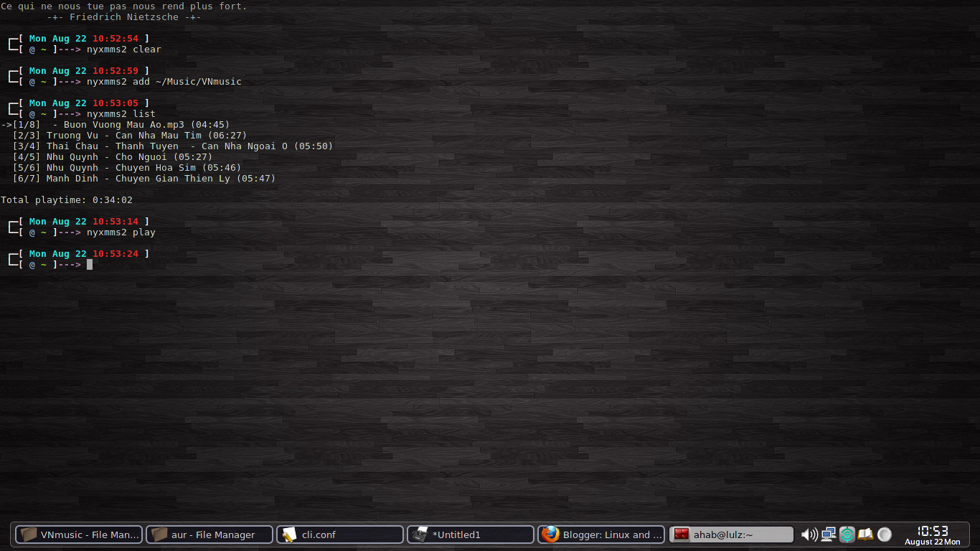Focus the '*Untitled1' taskbar window
The width and height of the screenshot is (980, 551).
[470, 534]
